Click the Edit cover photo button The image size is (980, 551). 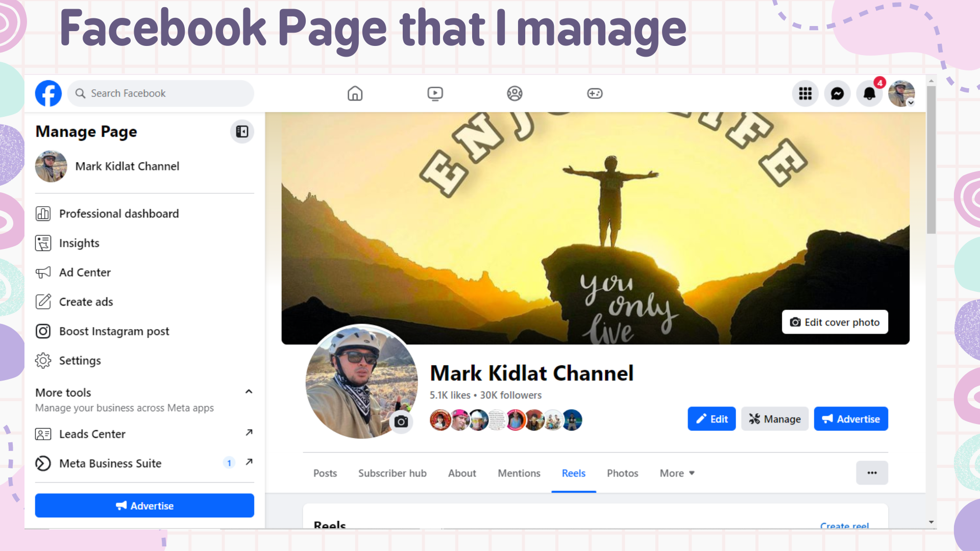pos(835,322)
